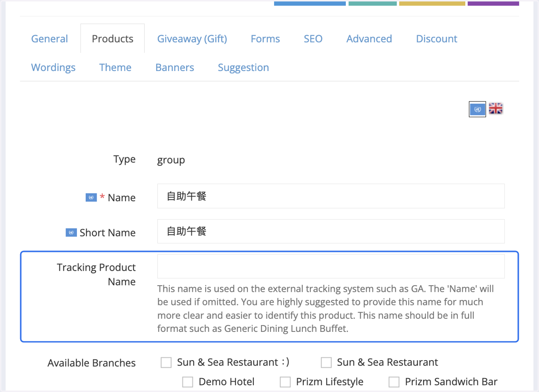Switch to the UK flag language

click(x=496, y=109)
